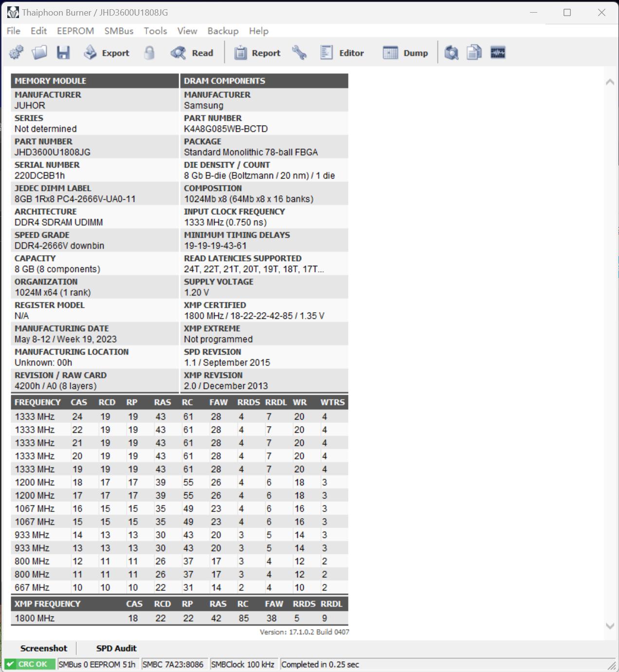Click the SPD revision 1.1 / September 2015

coord(227,362)
